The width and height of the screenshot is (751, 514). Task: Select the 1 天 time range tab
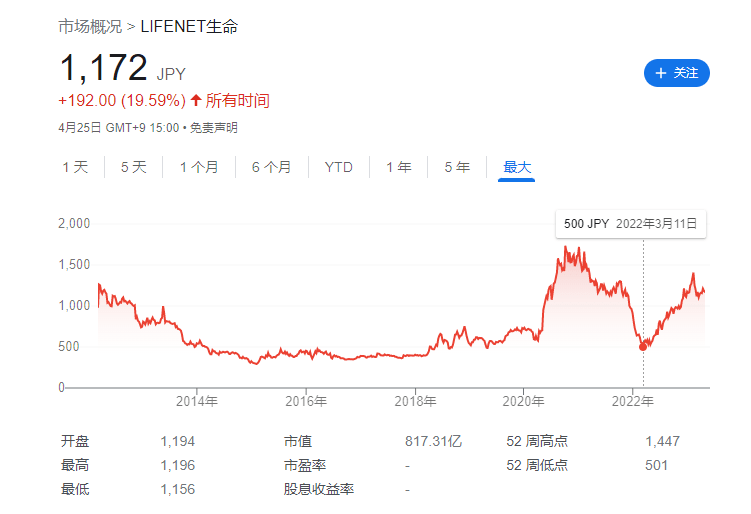(x=75, y=167)
